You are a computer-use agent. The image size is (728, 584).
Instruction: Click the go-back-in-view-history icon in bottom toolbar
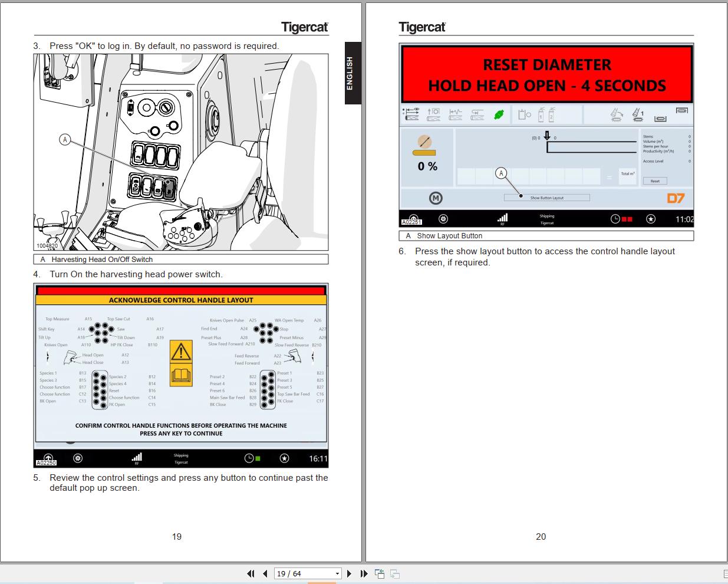coord(380,573)
